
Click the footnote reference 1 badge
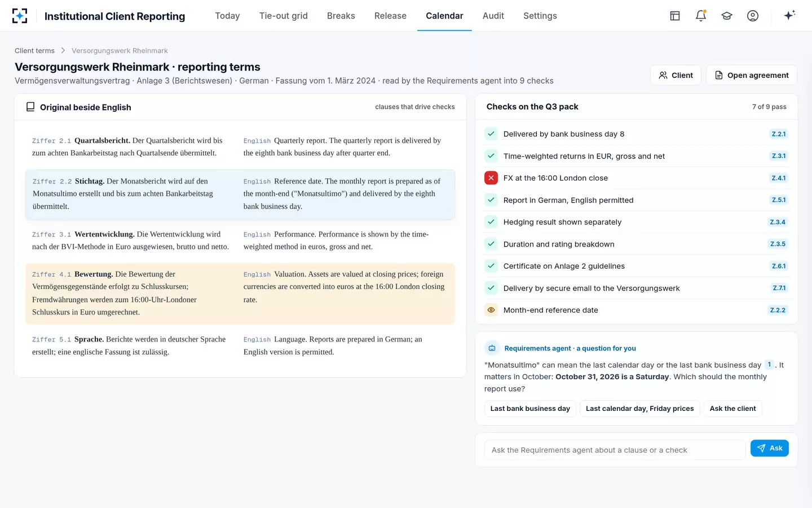tap(769, 365)
